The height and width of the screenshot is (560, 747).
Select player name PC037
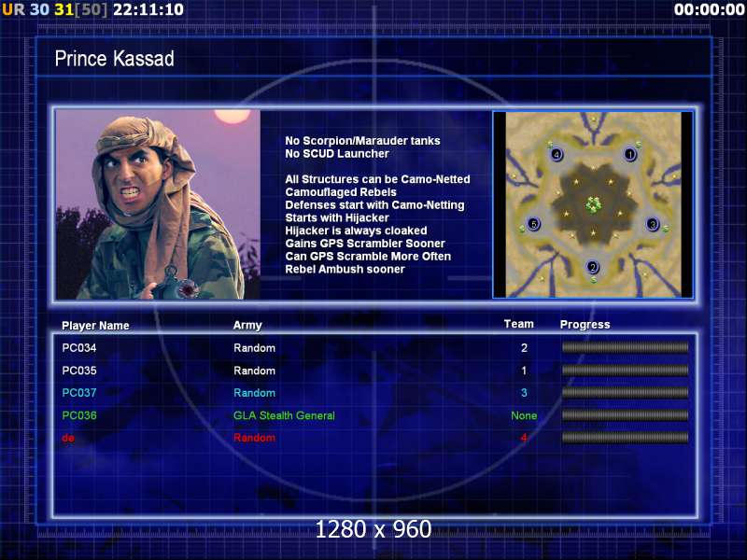[79, 393]
